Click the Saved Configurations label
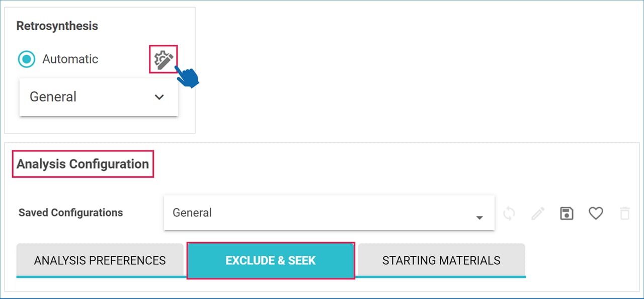The image size is (644, 299). (70, 212)
